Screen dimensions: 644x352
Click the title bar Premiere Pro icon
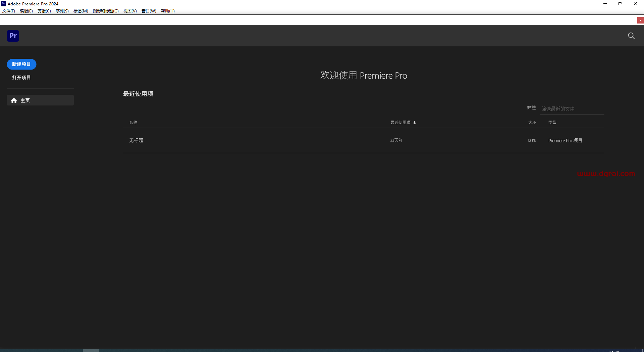tap(3, 4)
